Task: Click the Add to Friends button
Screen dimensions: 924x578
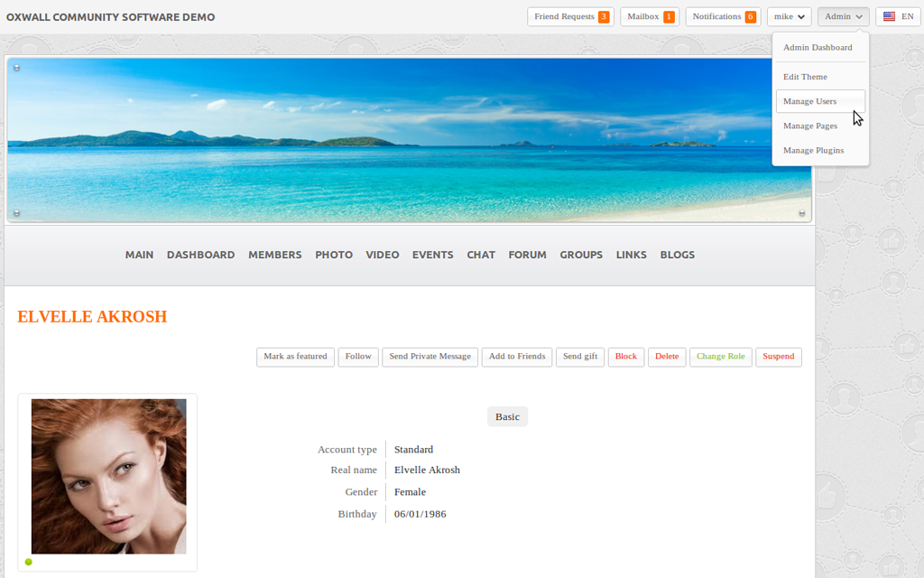Action: tap(517, 357)
